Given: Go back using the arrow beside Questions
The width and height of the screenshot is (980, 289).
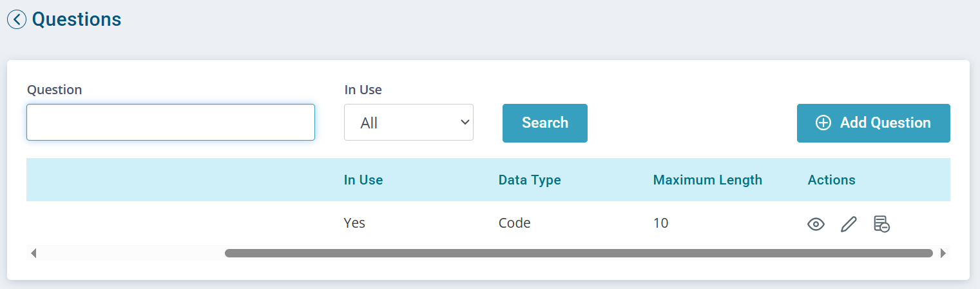Looking at the screenshot, I should (x=17, y=19).
